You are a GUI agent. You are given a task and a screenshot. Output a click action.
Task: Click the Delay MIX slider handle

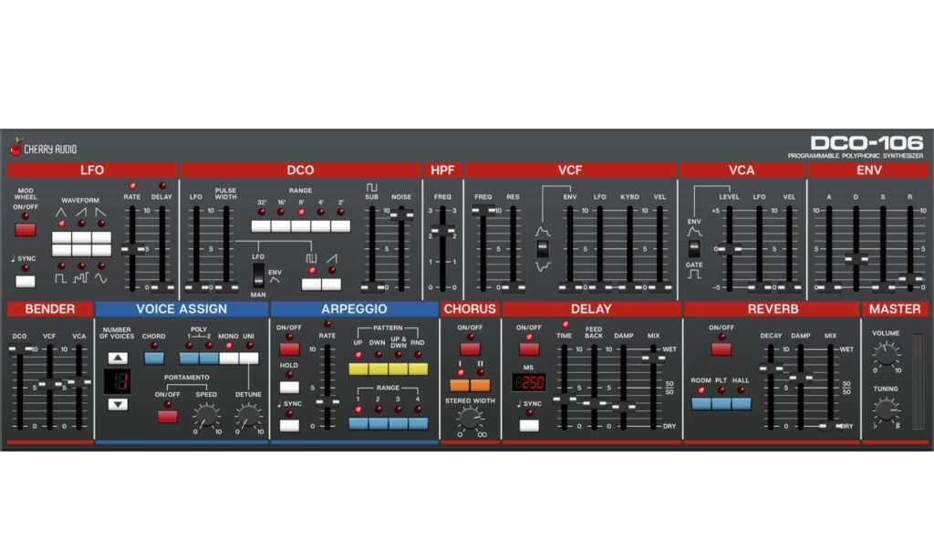(653, 358)
